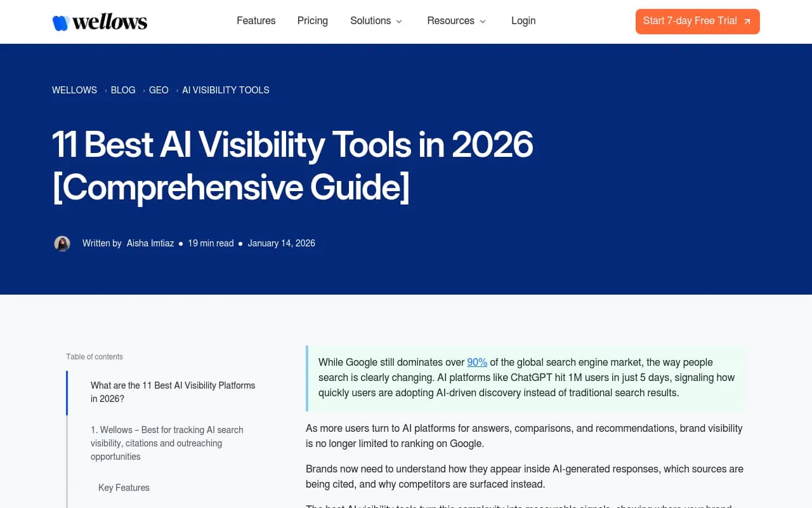Click the arrow icon inside the trial button
Viewport: 812px width, 508px height.
tap(747, 20)
